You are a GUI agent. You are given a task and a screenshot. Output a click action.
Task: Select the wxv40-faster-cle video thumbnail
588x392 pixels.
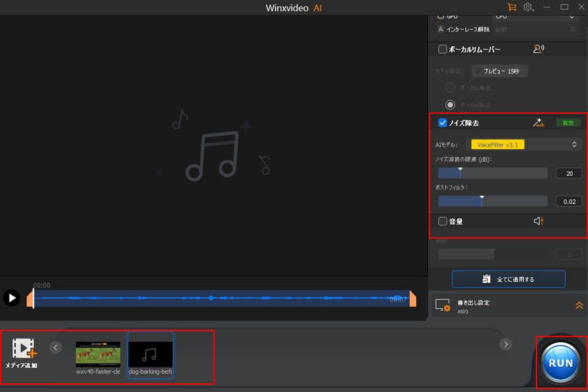[98, 354]
